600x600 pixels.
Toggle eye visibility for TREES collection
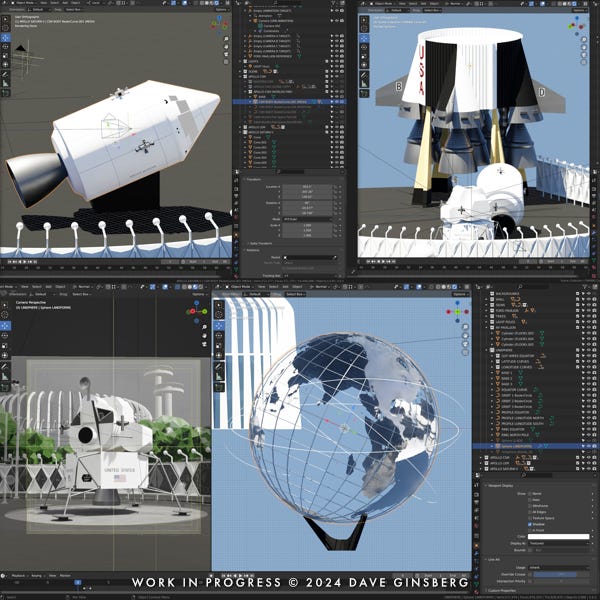click(589, 316)
